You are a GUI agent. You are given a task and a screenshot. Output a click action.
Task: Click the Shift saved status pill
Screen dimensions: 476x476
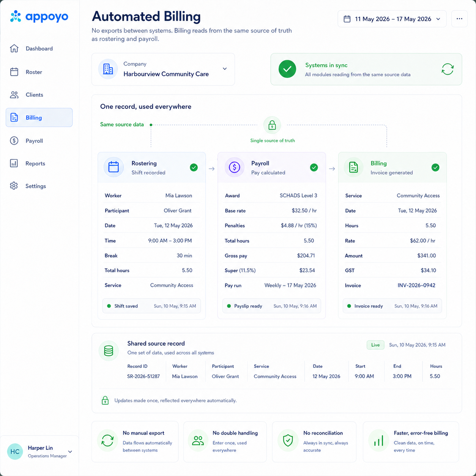[x=151, y=306]
